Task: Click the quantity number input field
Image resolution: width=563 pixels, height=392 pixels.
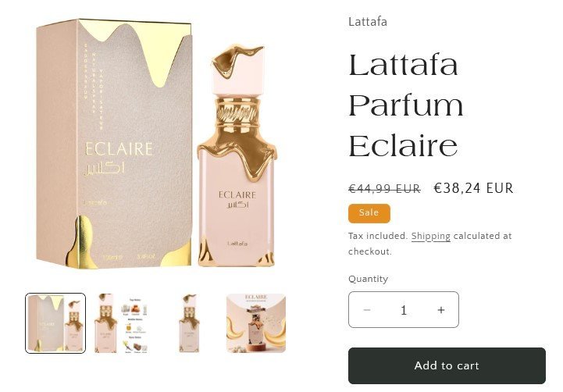Action: pos(404,310)
